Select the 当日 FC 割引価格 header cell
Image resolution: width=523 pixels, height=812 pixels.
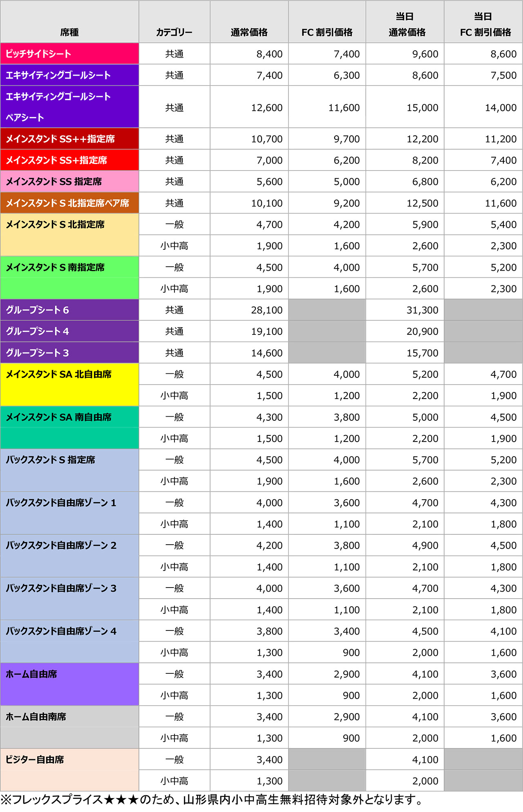[x=483, y=25]
